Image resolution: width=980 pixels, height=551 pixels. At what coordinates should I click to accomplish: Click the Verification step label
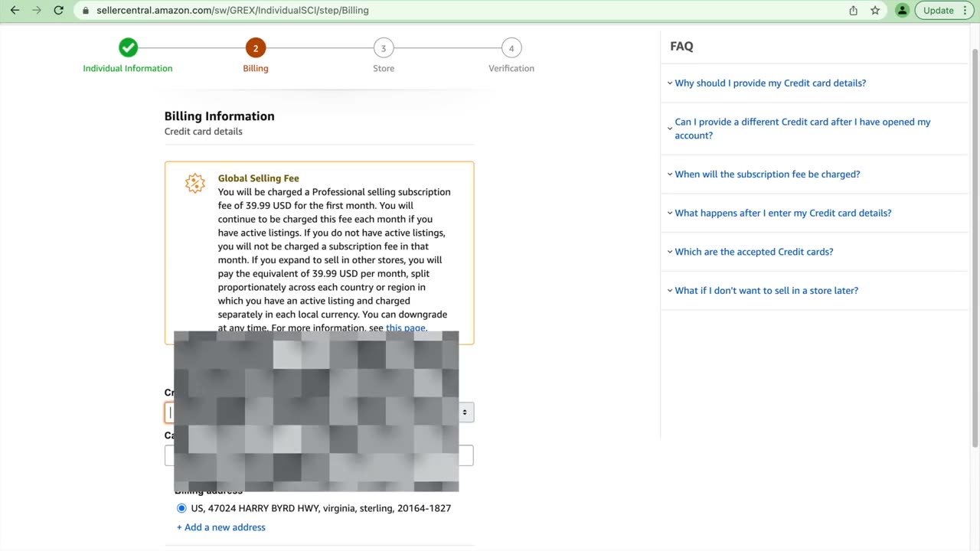(511, 68)
